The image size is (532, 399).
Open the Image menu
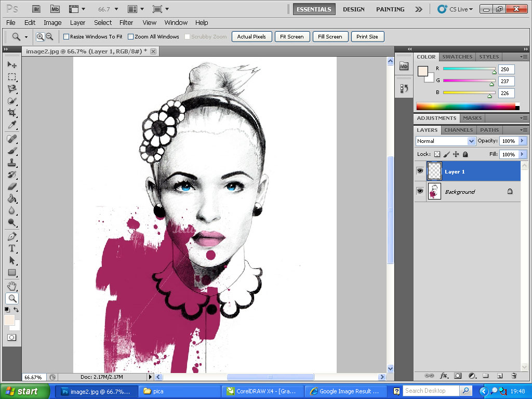coord(52,23)
